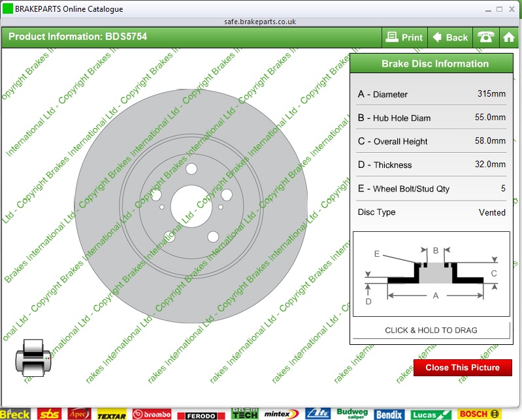Click the Textar brand logo
Image resolution: width=522 pixels, height=420 pixels.
[112, 415]
